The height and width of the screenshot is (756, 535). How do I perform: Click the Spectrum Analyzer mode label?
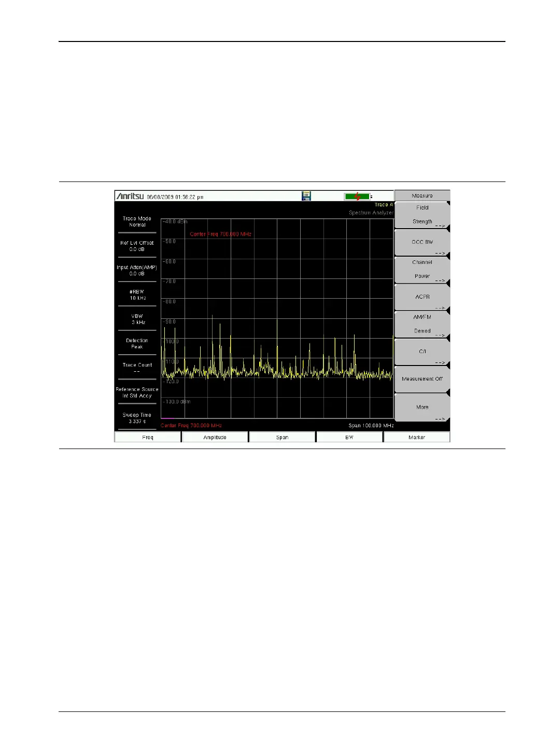tap(371, 213)
